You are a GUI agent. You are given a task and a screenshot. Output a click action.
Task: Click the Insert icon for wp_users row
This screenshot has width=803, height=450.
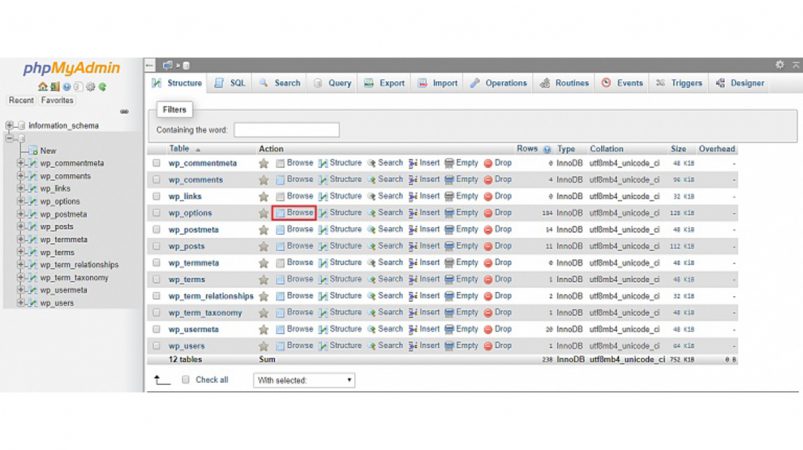click(413, 346)
